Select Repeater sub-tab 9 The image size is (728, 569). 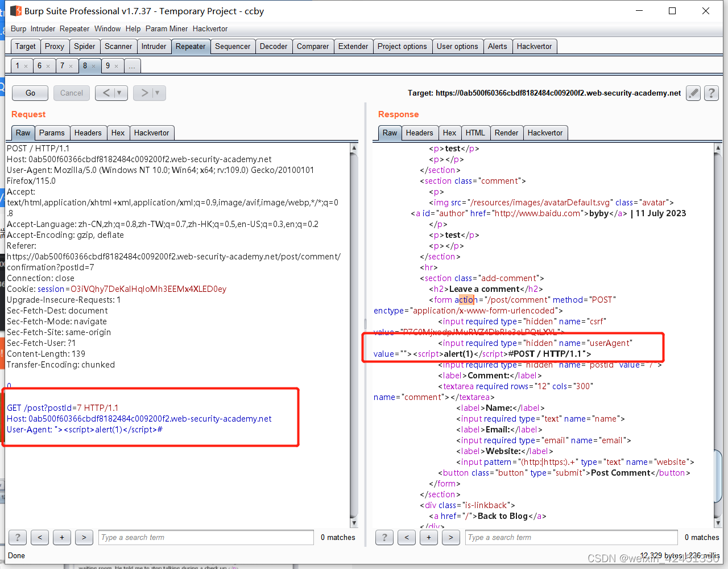107,65
